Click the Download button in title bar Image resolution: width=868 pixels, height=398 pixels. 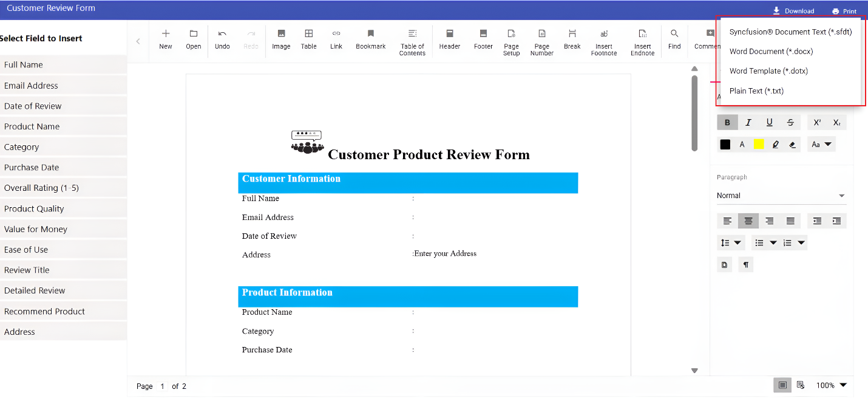click(x=793, y=11)
